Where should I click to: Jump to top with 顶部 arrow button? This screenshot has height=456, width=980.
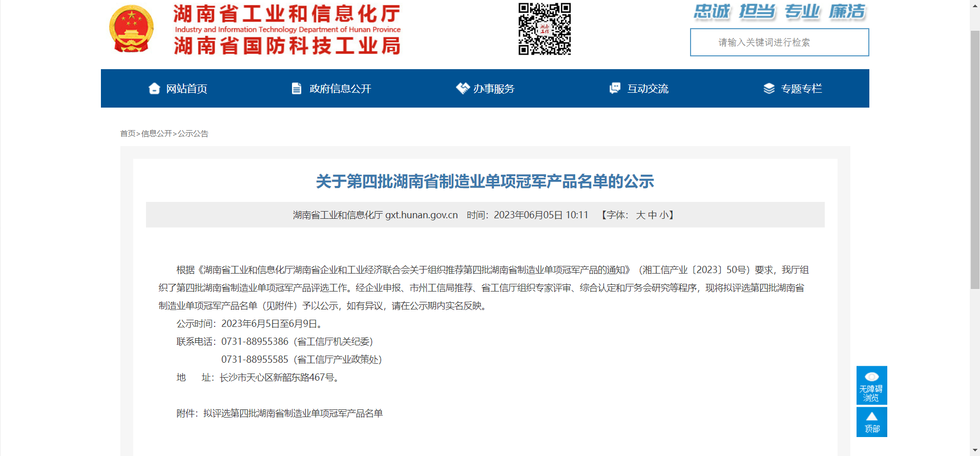tap(871, 422)
